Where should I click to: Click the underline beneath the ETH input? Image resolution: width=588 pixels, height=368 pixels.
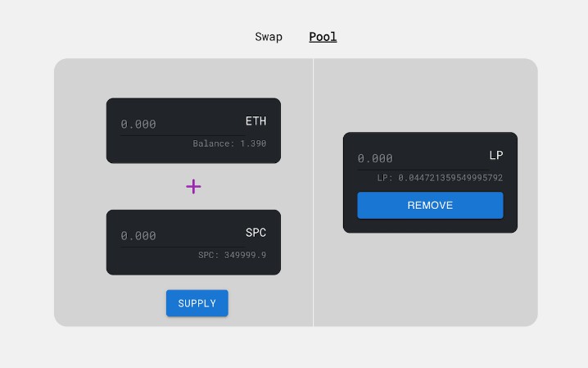point(193,136)
